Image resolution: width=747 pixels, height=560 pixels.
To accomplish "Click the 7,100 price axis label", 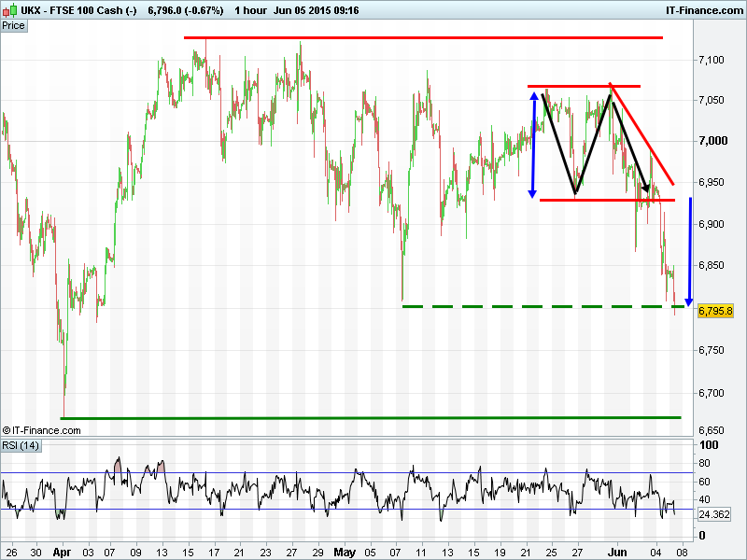I will coord(713,61).
